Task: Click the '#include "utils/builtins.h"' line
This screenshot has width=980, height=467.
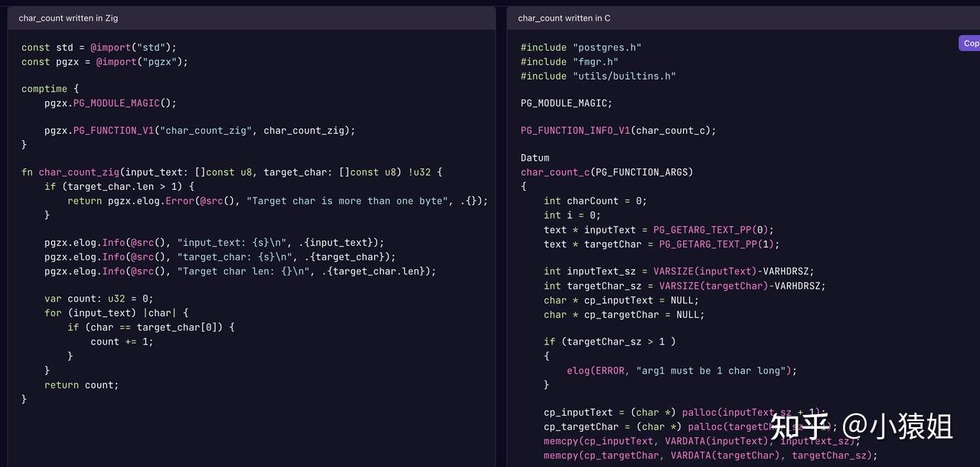Action: 599,76
